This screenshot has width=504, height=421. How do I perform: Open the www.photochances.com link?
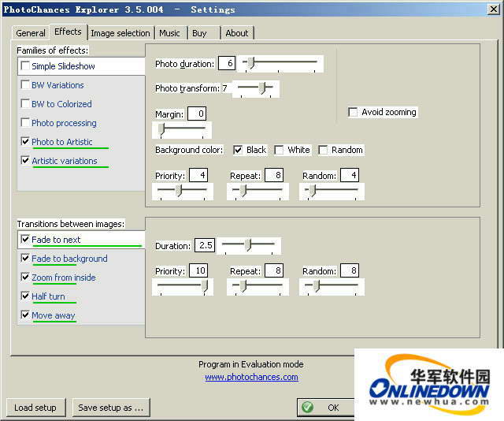pyautogui.click(x=251, y=377)
